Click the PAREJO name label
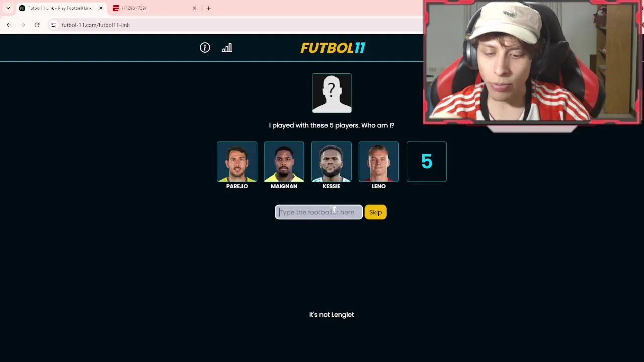The width and height of the screenshot is (644, 362). (x=237, y=186)
